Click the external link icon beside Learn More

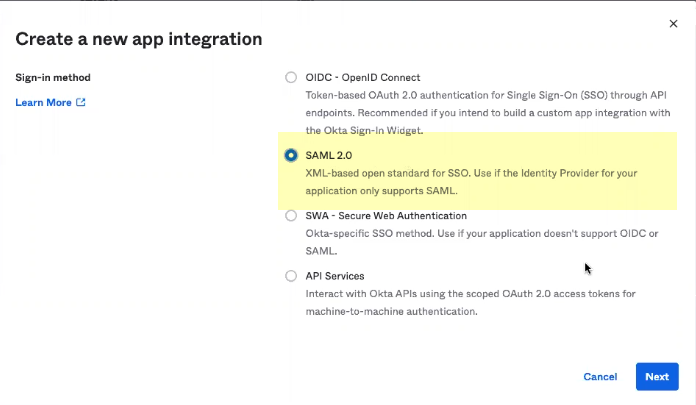coord(81,102)
